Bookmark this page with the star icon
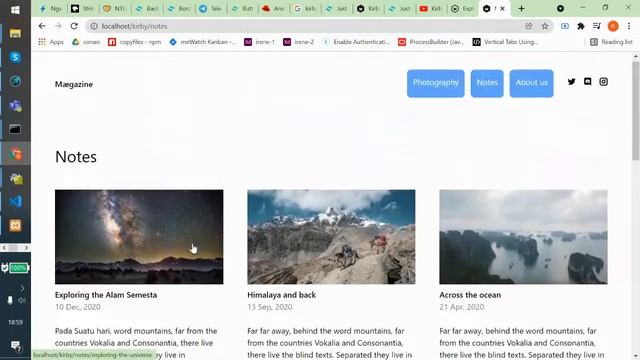Viewport: 640px width, 360px height. [x=545, y=26]
